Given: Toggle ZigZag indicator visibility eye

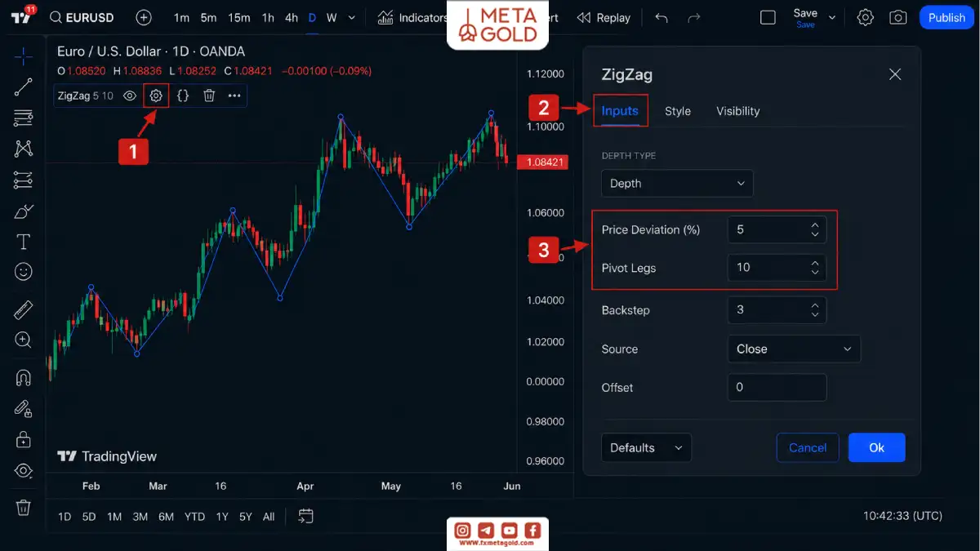Looking at the screenshot, I should 130,96.
